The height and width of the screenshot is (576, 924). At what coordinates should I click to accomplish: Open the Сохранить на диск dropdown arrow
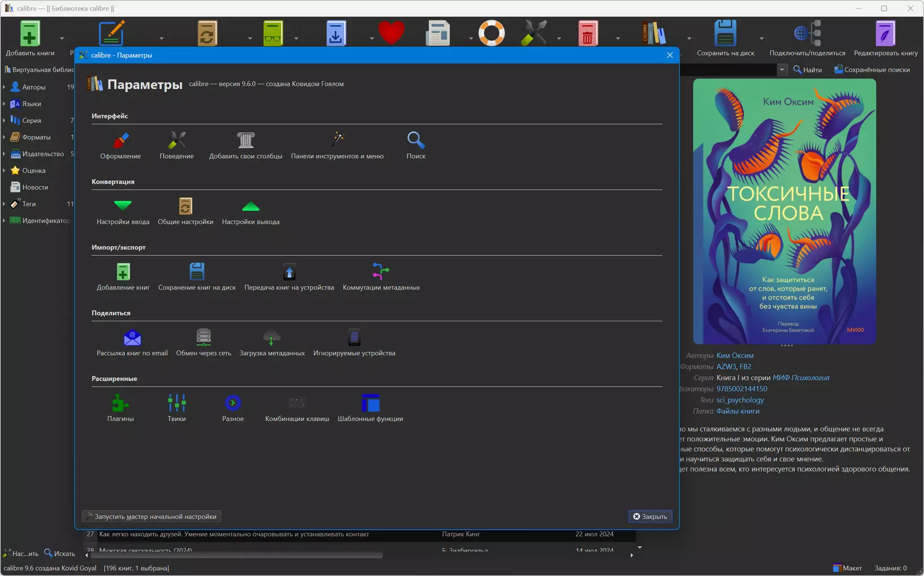click(x=761, y=38)
